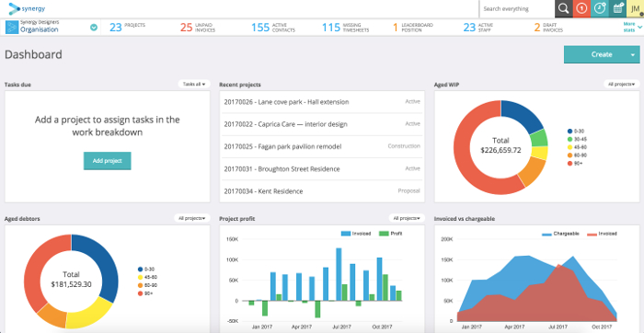The height and width of the screenshot is (333, 644).
Task: Open project 20170031 Broughton Street Residence
Action: coord(322,168)
